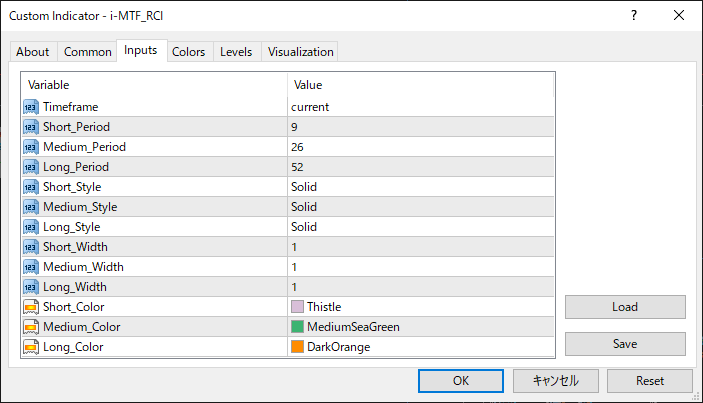
Task: Click the Load button
Action: click(x=625, y=307)
